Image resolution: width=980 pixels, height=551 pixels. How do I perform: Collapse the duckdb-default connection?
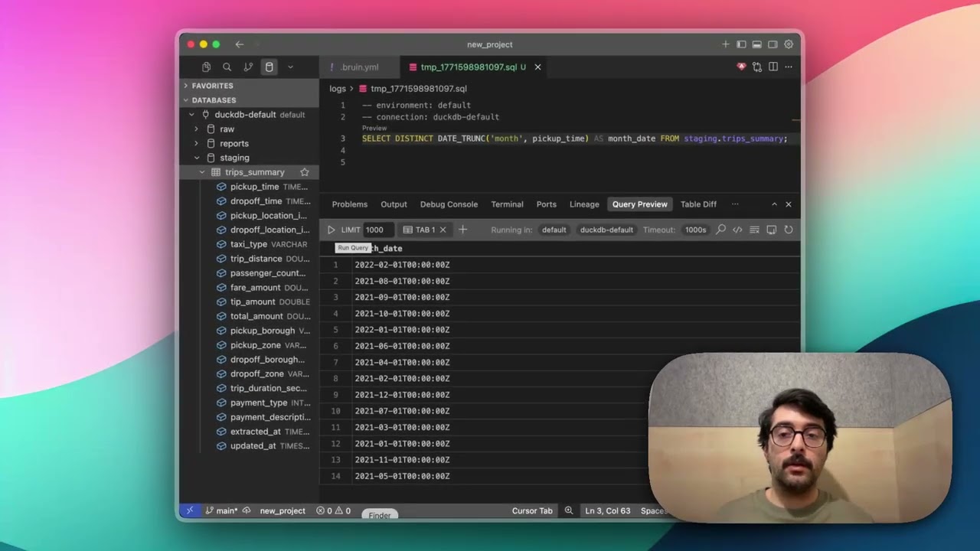pyautogui.click(x=192, y=115)
